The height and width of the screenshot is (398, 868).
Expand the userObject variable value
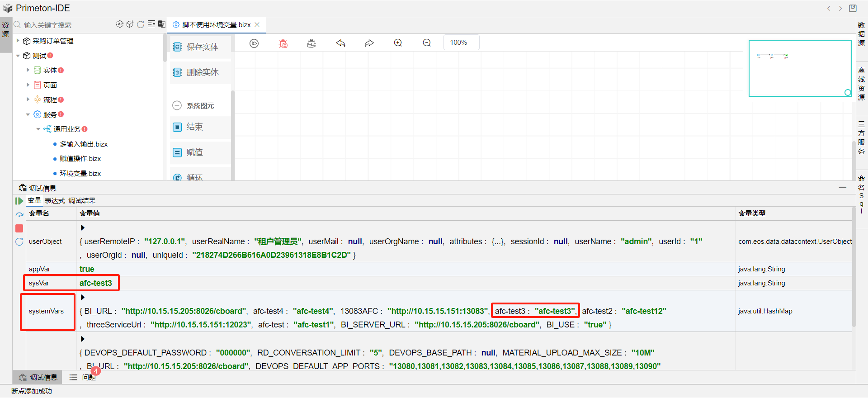coord(82,227)
